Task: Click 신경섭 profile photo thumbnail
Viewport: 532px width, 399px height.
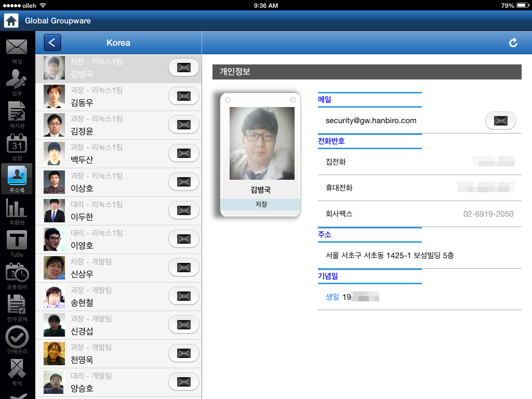Action: tap(54, 325)
